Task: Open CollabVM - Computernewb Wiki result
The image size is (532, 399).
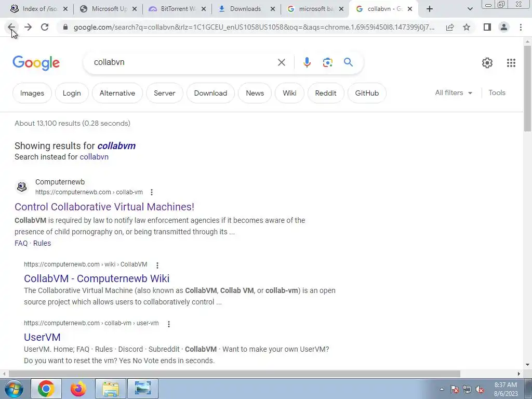Action: (x=97, y=278)
